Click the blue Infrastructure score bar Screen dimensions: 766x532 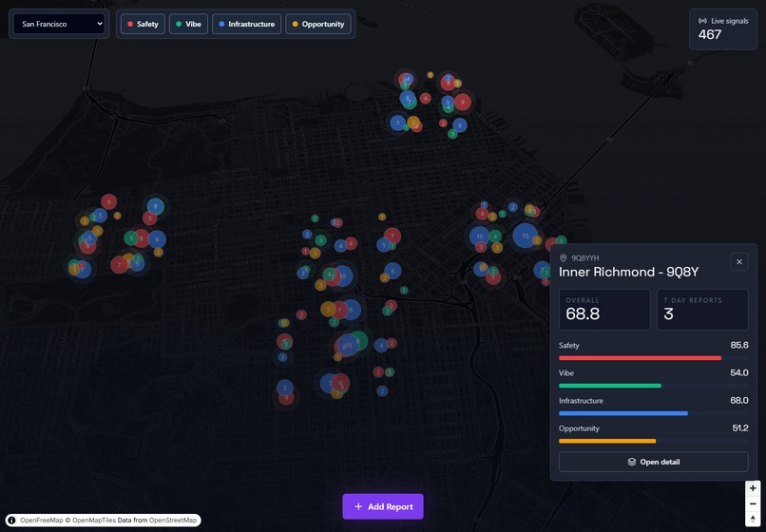[623, 413]
